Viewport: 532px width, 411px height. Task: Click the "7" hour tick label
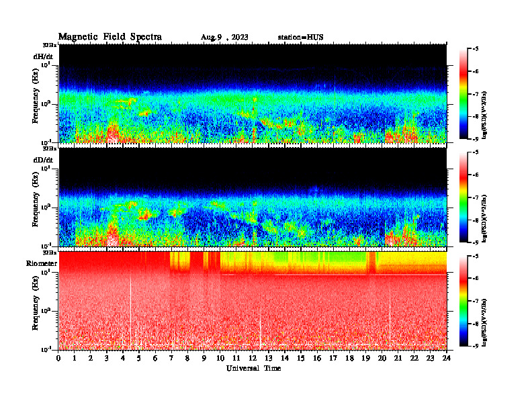[172, 358]
